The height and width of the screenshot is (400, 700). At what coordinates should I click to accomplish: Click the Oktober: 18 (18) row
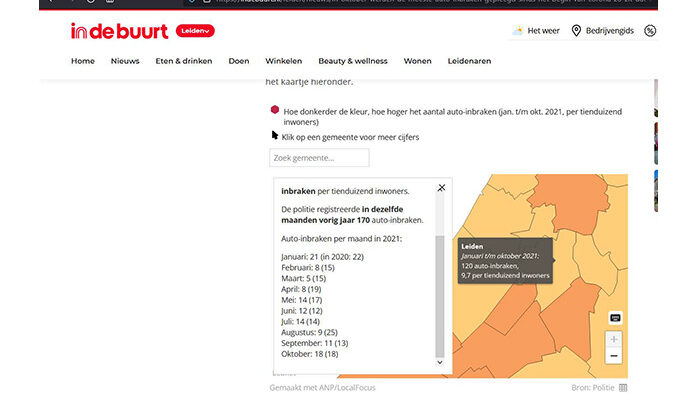tap(310, 354)
